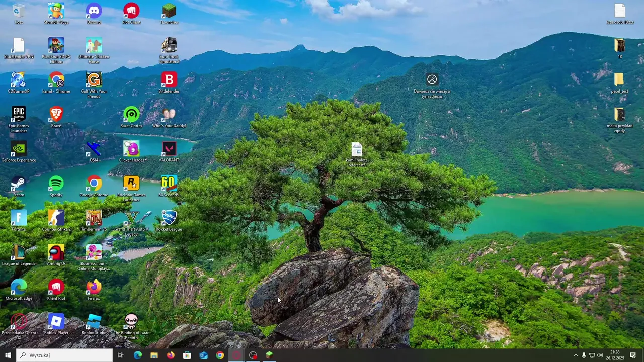644x362 pixels.
Task: Click the Fortnite desktop shortcut
Action: tap(19, 221)
